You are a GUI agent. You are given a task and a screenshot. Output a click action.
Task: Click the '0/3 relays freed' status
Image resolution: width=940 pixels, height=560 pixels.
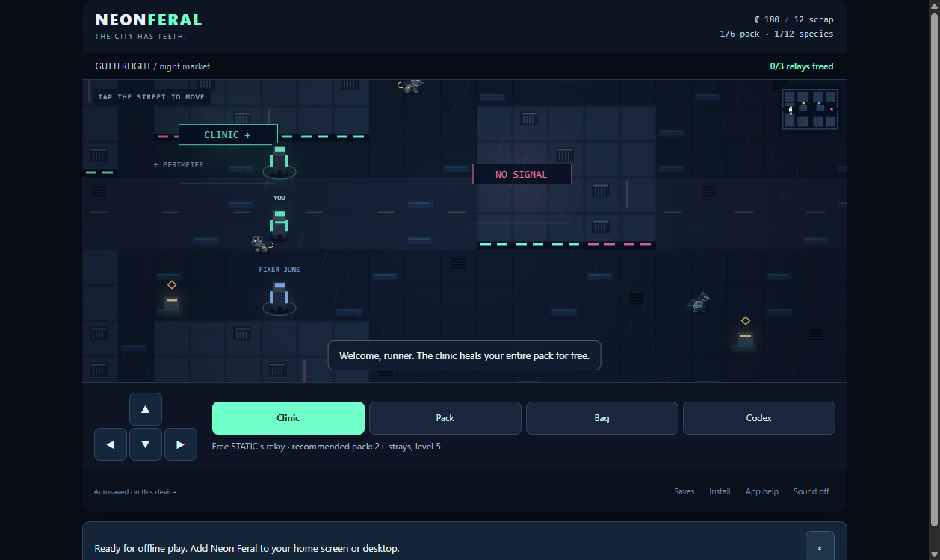(802, 66)
